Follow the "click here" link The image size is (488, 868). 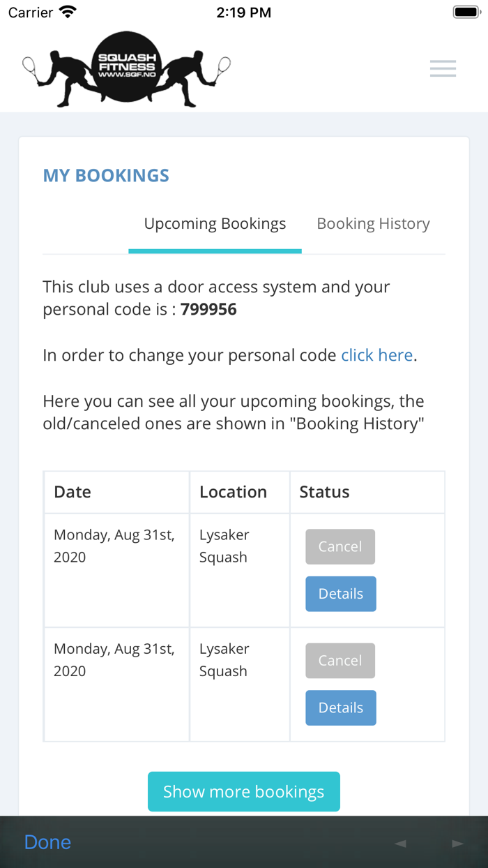tap(376, 355)
